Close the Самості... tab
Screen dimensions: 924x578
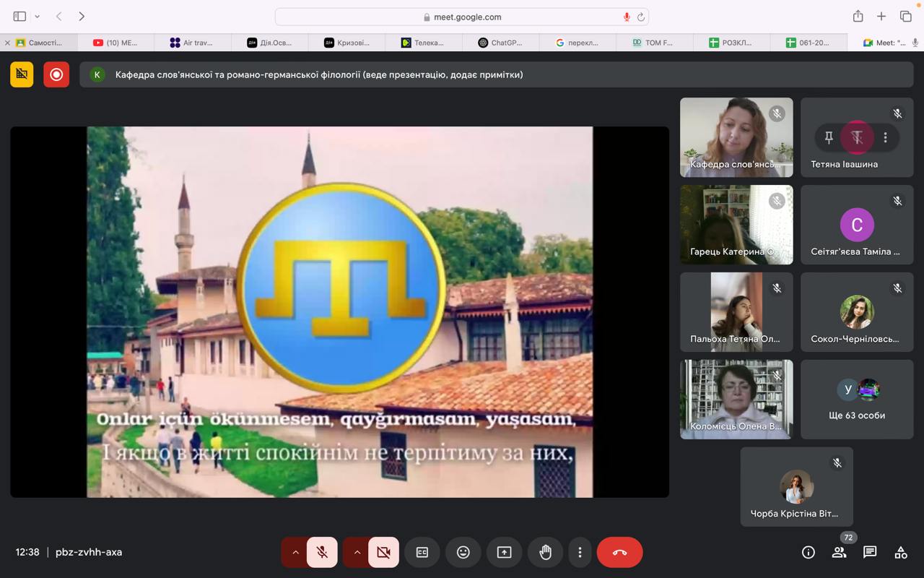7,43
